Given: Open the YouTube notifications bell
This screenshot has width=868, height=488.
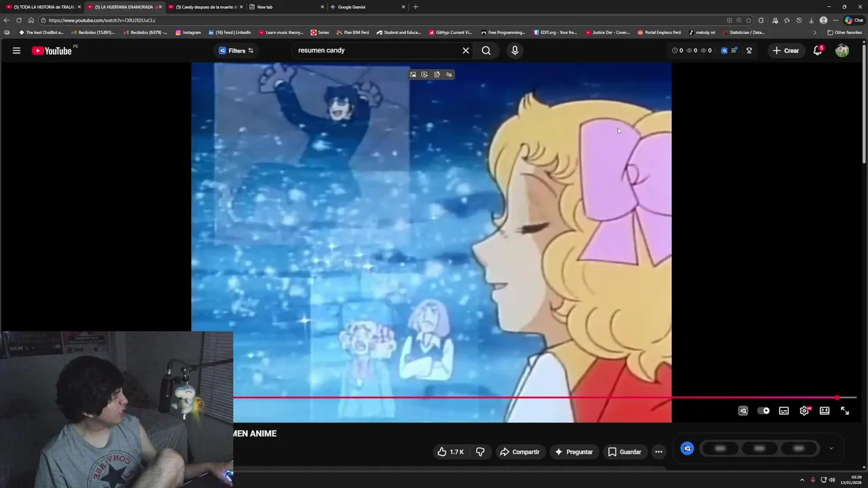Looking at the screenshot, I should tap(818, 51).
